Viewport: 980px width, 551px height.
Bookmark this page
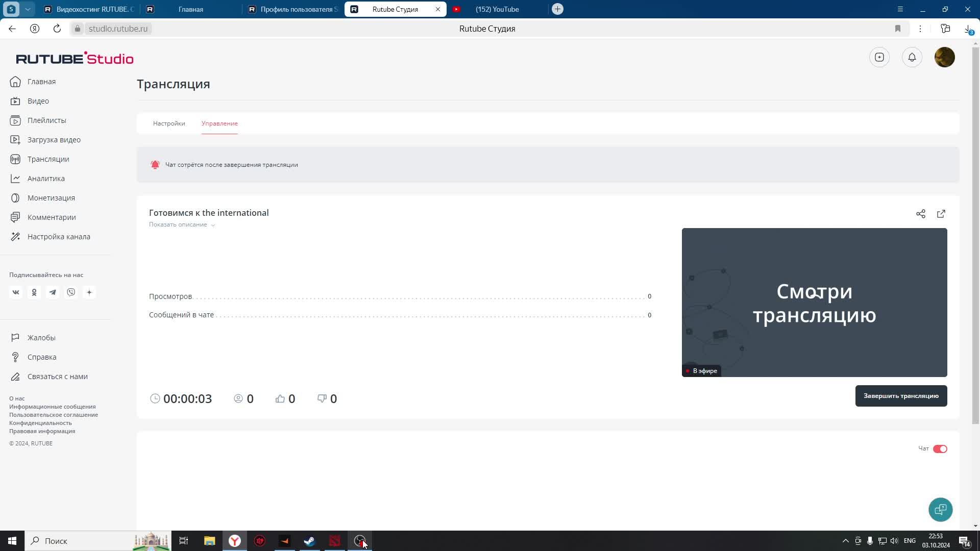pyautogui.click(x=898, y=29)
